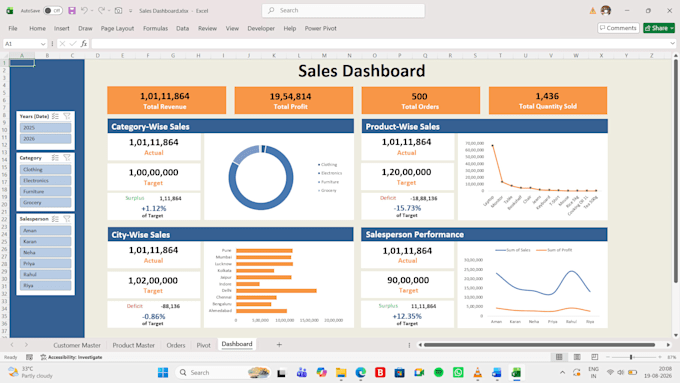Clear filter on the Salesperson slicer
The width and height of the screenshot is (680, 383).
tap(67, 219)
